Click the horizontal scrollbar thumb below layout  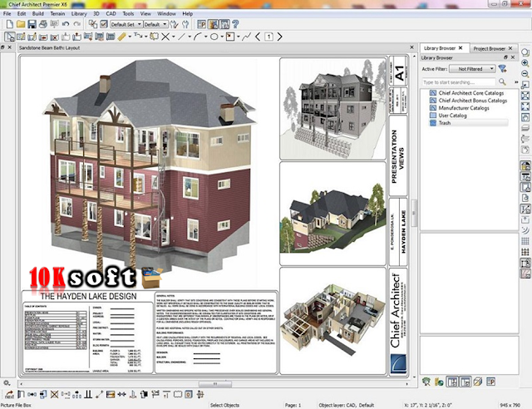215,384
